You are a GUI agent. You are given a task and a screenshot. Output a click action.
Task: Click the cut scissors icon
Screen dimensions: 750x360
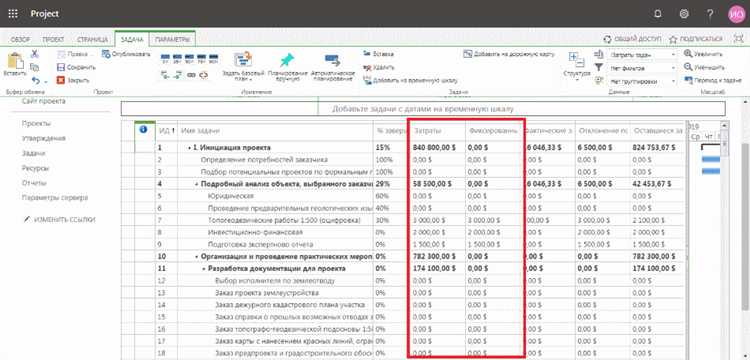[x=34, y=54]
